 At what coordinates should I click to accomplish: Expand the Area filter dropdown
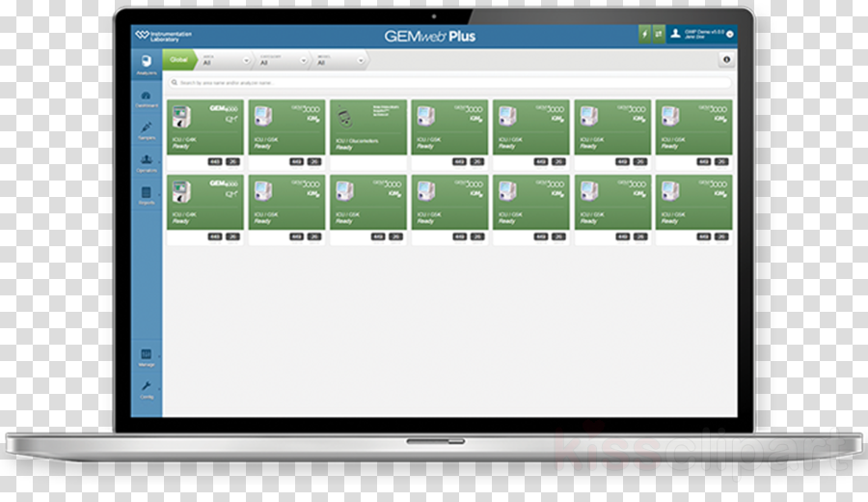226,61
